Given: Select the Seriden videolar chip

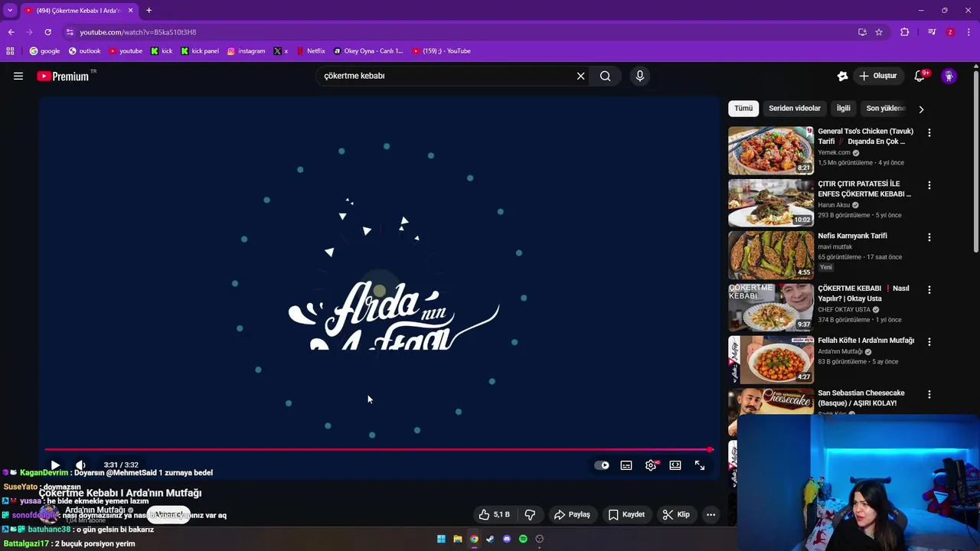Looking at the screenshot, I should click(x=795, y=109).
